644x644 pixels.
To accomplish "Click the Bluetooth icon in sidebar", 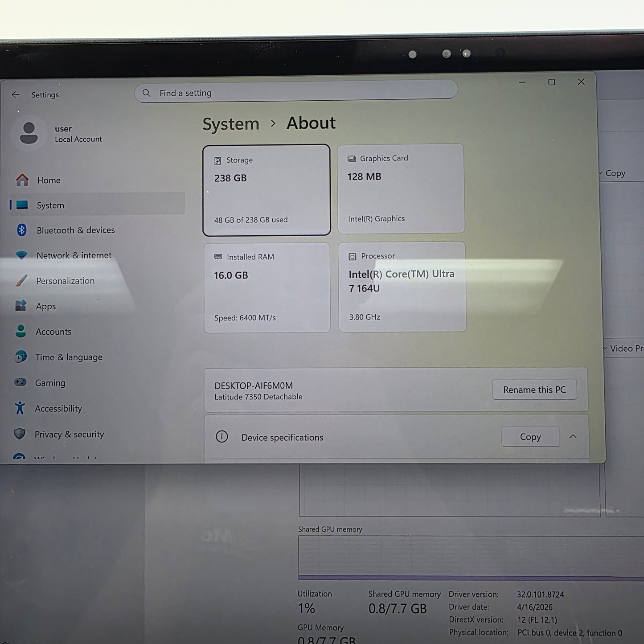I will coord(21,230).
